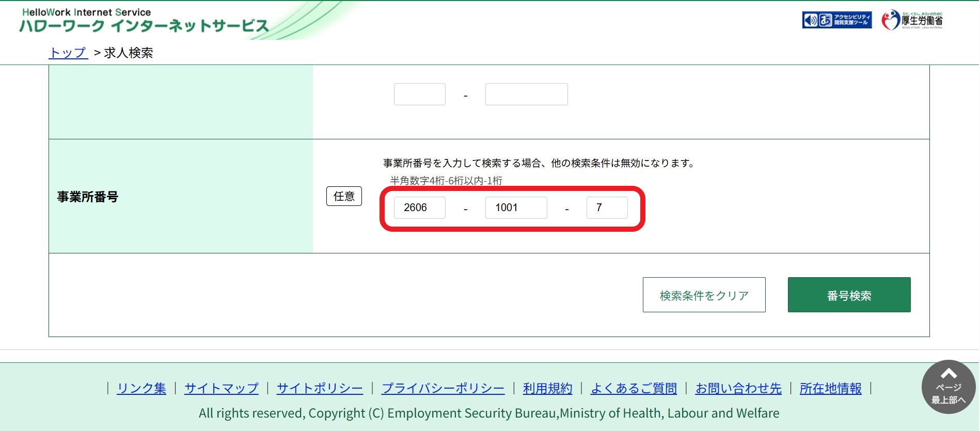
Task: Open the 利用規約 footer link
Action: (547, 388)
